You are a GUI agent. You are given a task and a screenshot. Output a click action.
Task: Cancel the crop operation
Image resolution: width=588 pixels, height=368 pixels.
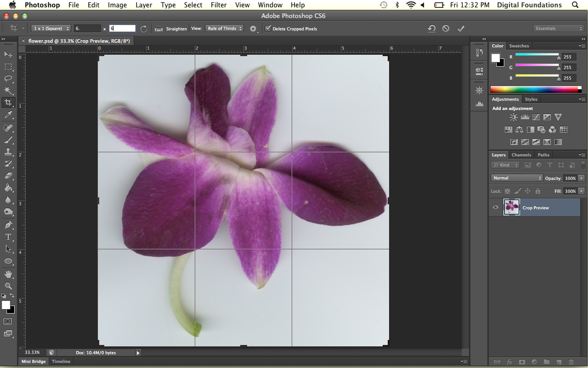[446, 28]
